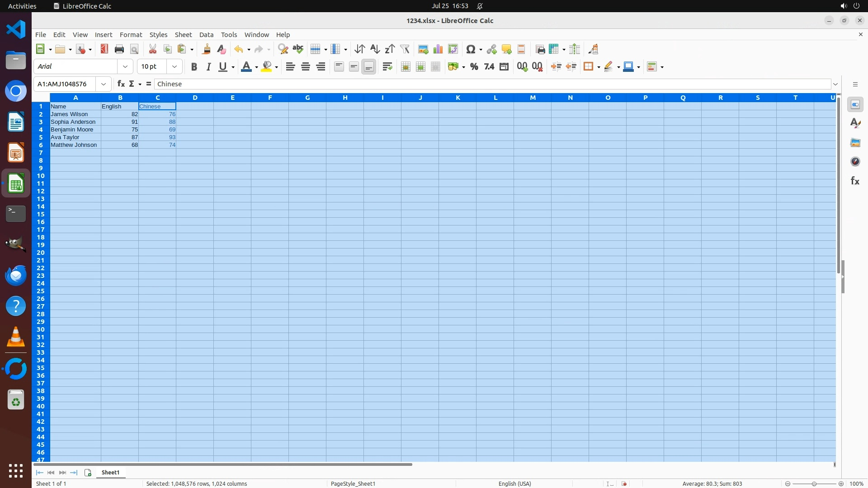Open the Function Wizard icon

point(121,84)
